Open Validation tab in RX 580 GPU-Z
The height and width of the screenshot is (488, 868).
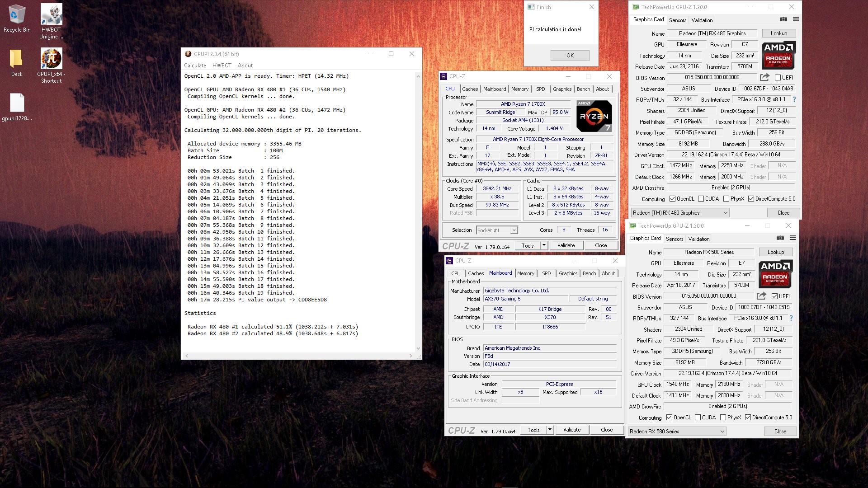(x=698, y=239)
